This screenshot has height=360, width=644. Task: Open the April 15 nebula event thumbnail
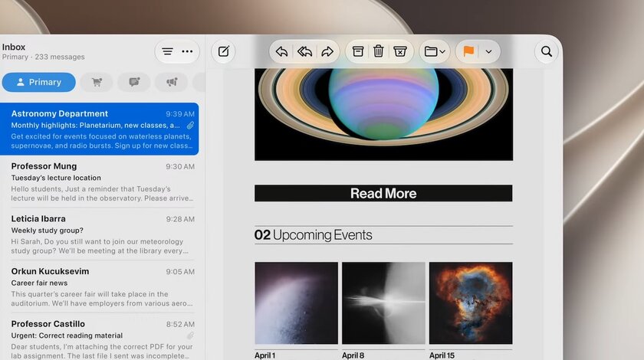471,303
